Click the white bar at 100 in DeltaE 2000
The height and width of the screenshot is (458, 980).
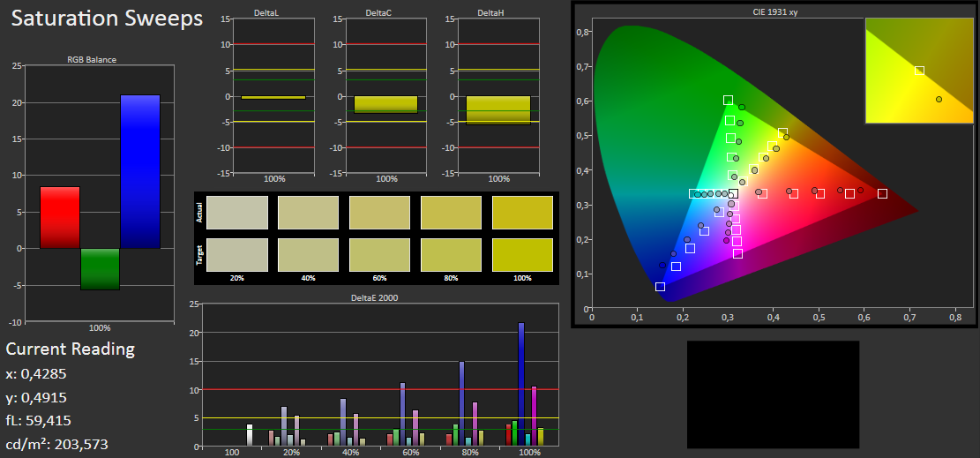point(250,435)
